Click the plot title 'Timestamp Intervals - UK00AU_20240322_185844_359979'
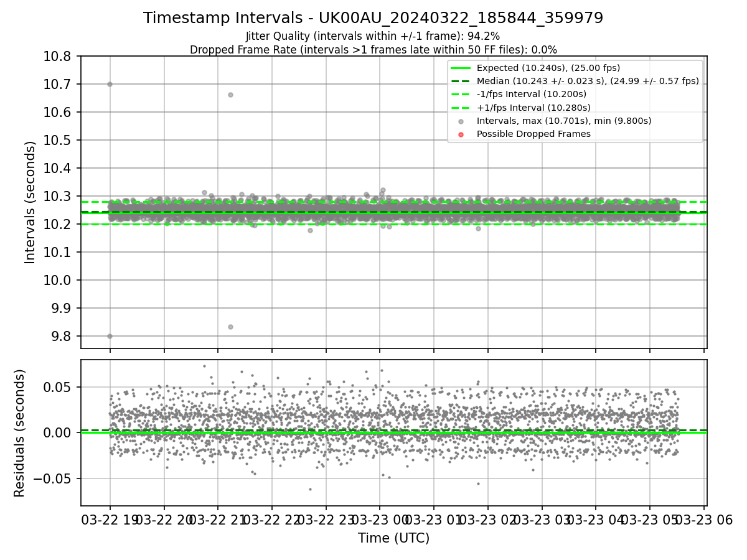The image size is (747, 560). coord(373,18)
